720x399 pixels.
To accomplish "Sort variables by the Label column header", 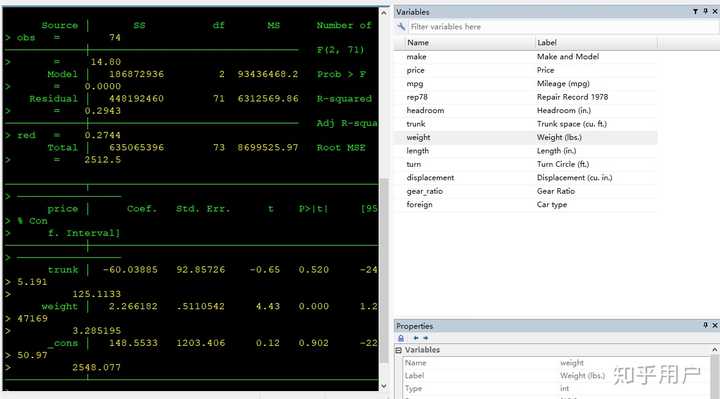I will coord(596,43).
